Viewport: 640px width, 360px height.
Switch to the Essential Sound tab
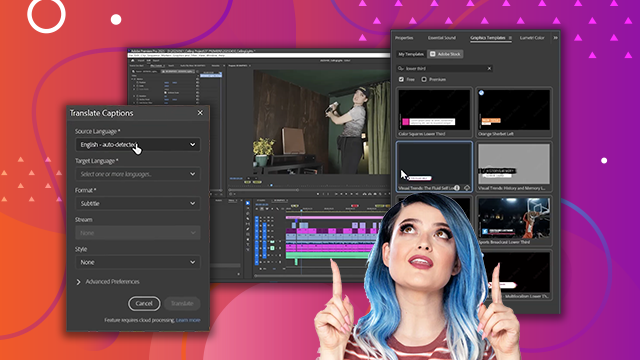pos(442,38)
